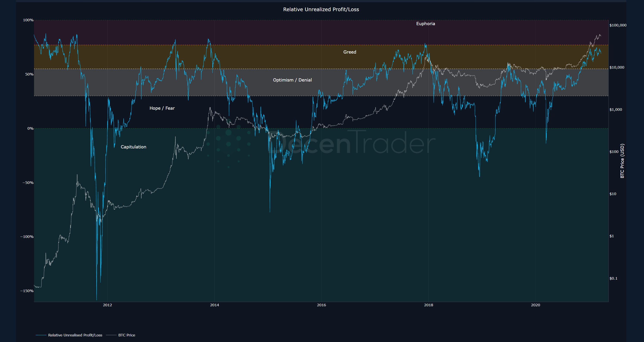
Task: Click the $100,000 right axis tick label
Action: (618, 25)
